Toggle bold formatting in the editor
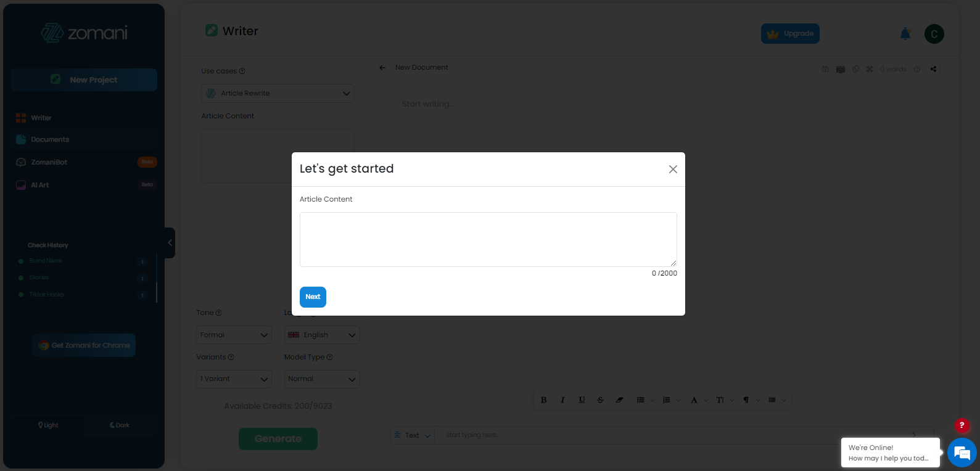980x471 pixels. coord(543,399)
